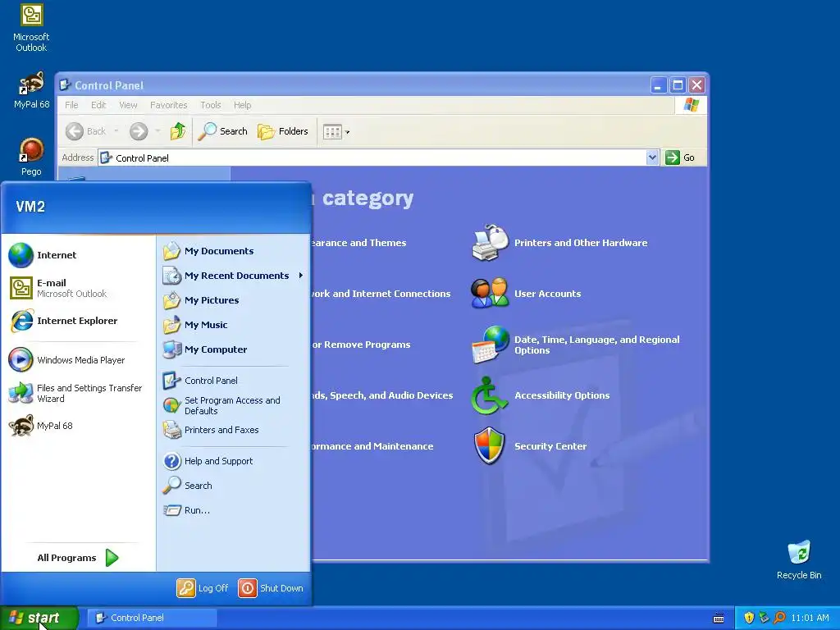Expand the Address bar dropdown
This screenshot has width=840, height=630.
point(652,157)
